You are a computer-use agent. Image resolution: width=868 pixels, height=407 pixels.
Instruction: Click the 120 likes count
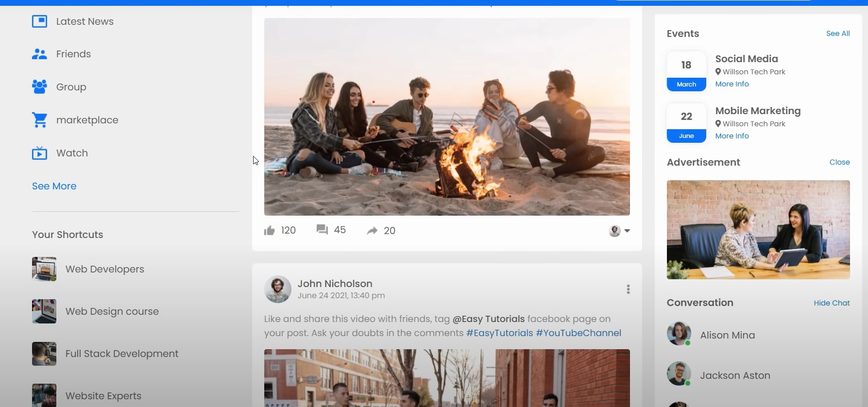pyautogui.click(x=289, y=230)
